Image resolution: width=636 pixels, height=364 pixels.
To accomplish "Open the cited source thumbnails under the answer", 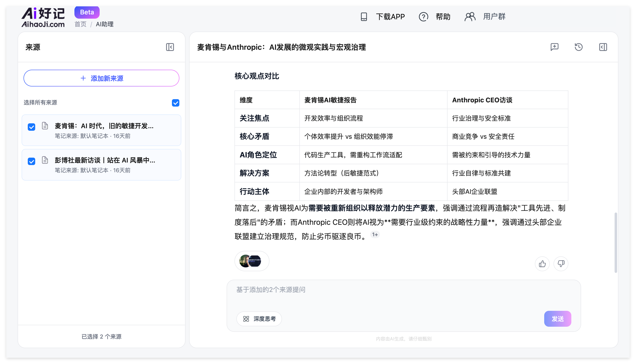I will (252, 261).
